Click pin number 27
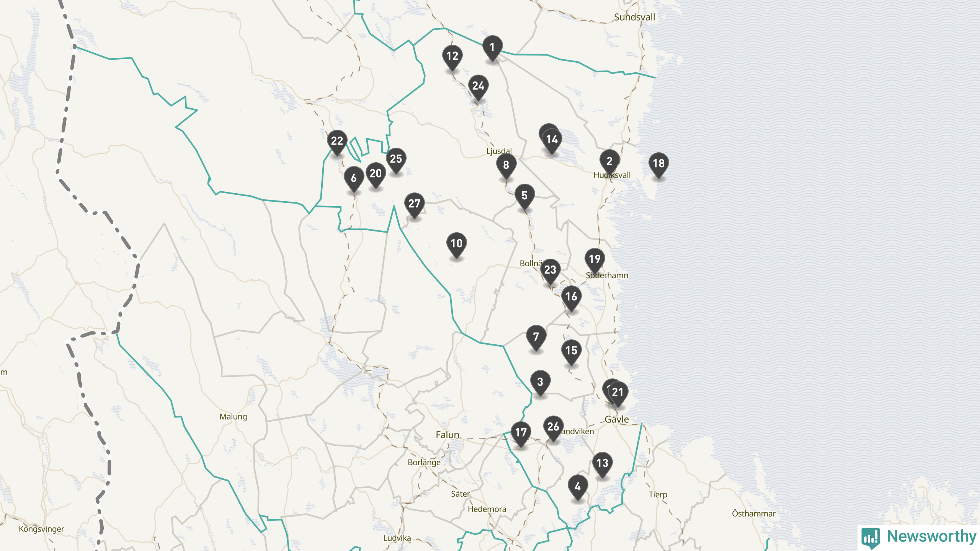This screenshot has width=980, height=551. tap(414, 204)
